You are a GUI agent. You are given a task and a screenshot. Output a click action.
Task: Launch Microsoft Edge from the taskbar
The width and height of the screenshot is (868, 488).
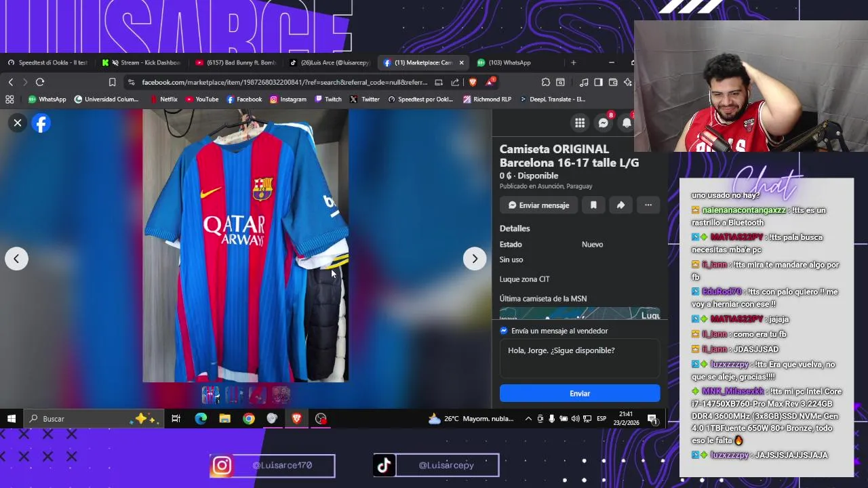click(201, 419)
